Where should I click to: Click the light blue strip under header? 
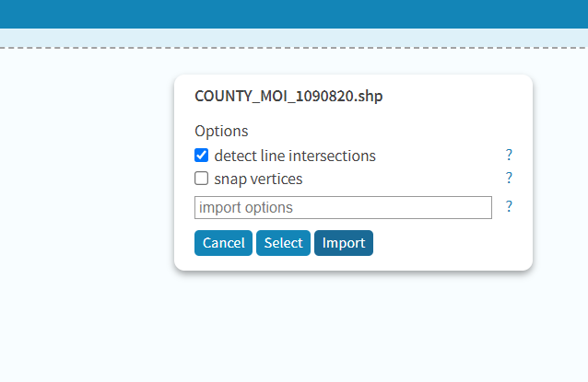click(x=294, y=38)
